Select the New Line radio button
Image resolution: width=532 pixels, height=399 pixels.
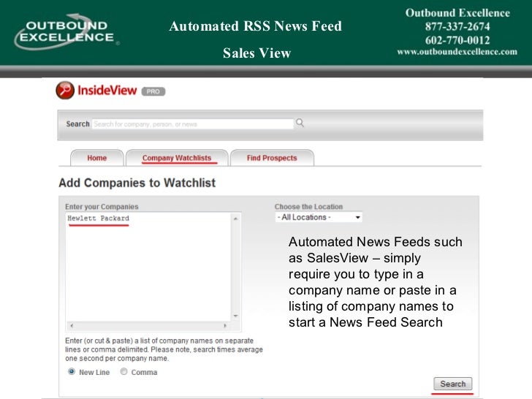tap(72, 371)
